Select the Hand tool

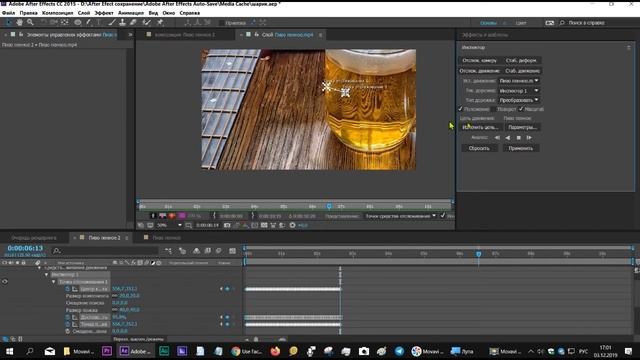19,22
